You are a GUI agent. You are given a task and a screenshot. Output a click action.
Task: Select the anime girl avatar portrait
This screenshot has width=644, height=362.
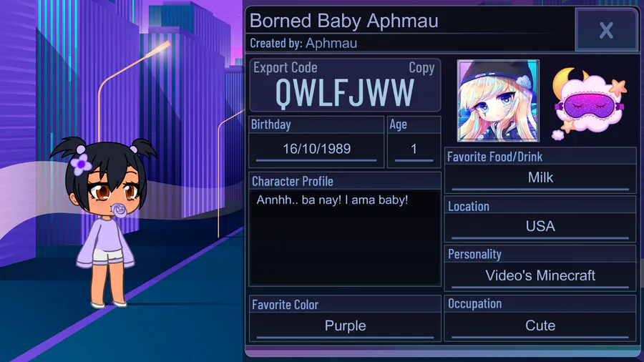pyautogui.click(x=498, y=101)
